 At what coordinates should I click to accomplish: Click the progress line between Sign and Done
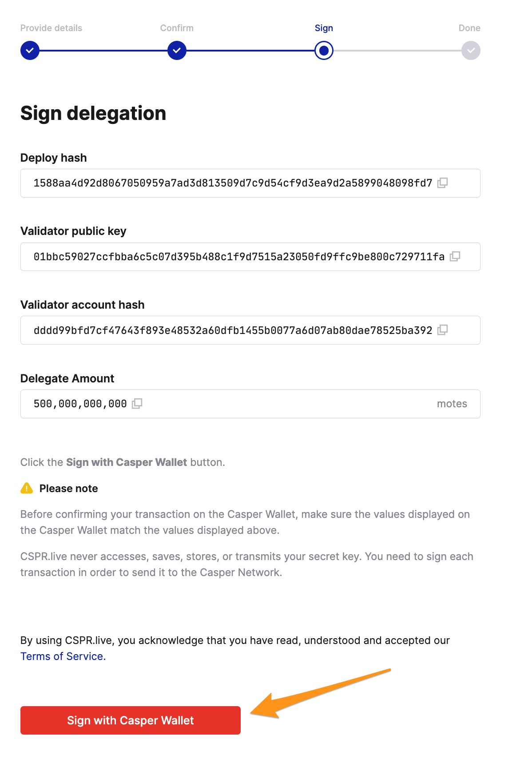tap(397, 51)
